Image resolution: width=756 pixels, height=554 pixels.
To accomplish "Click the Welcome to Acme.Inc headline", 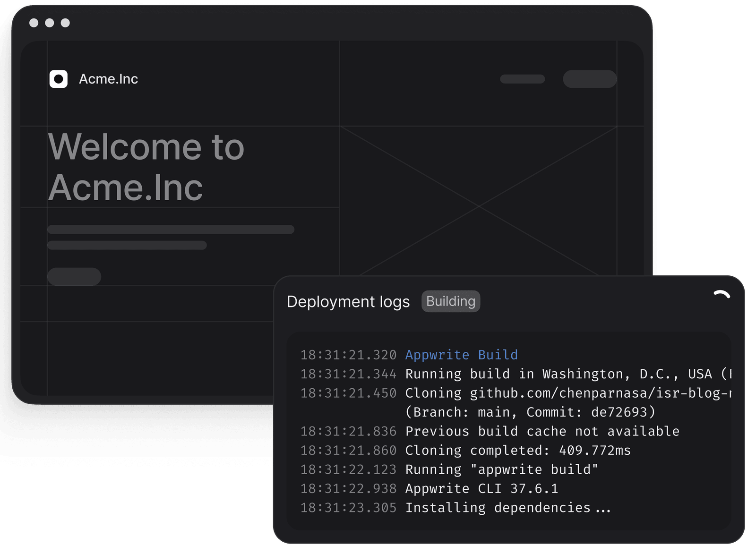I will (x=146, y=167).
